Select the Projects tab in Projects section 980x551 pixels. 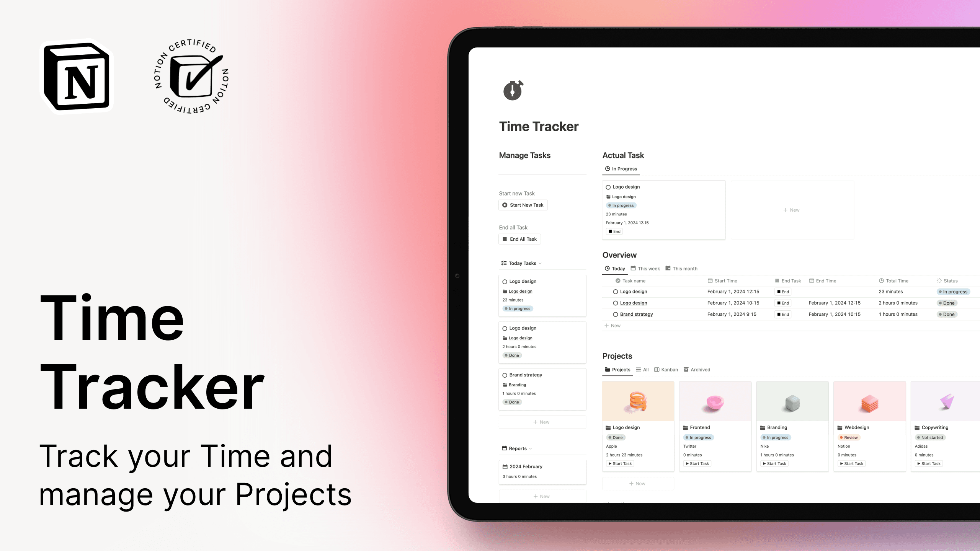pyautogui.click(x=617, y=369)
